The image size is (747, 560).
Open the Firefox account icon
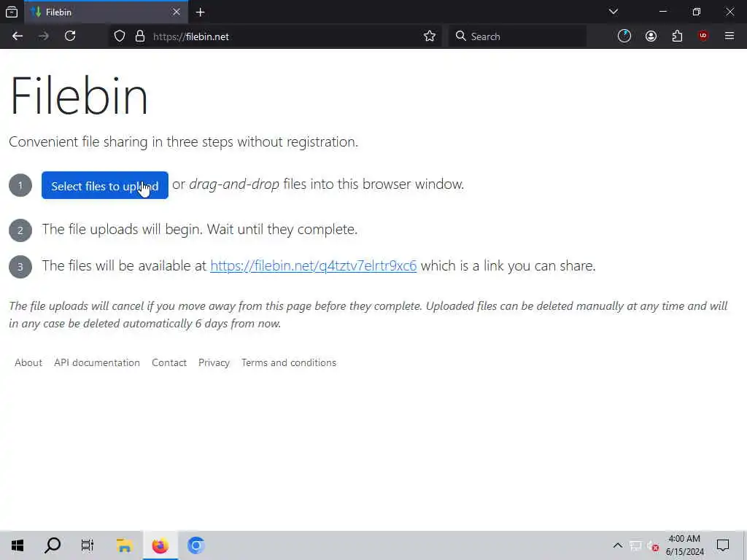pos(651,36)
